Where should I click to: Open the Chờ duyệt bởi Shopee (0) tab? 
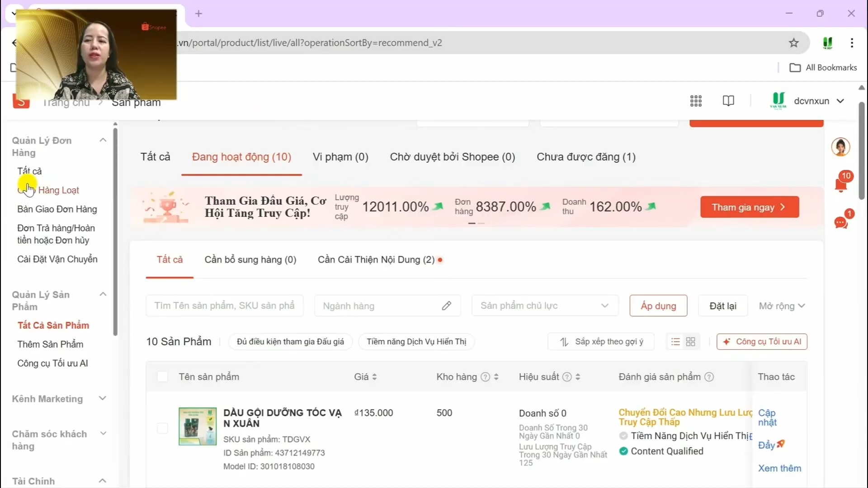[x=453, y=157]
